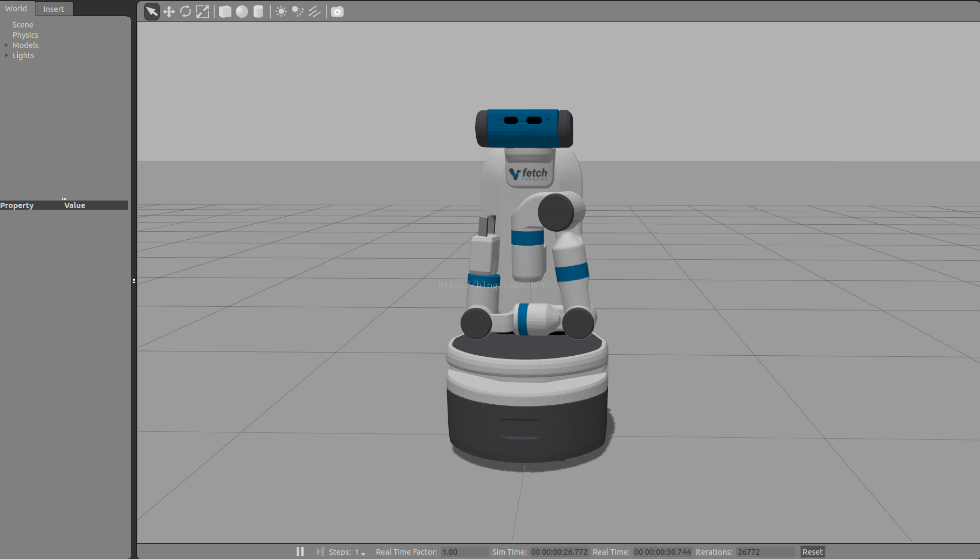Select Models label in the tree
Screen dimensions: 980x559
(25, 45)
